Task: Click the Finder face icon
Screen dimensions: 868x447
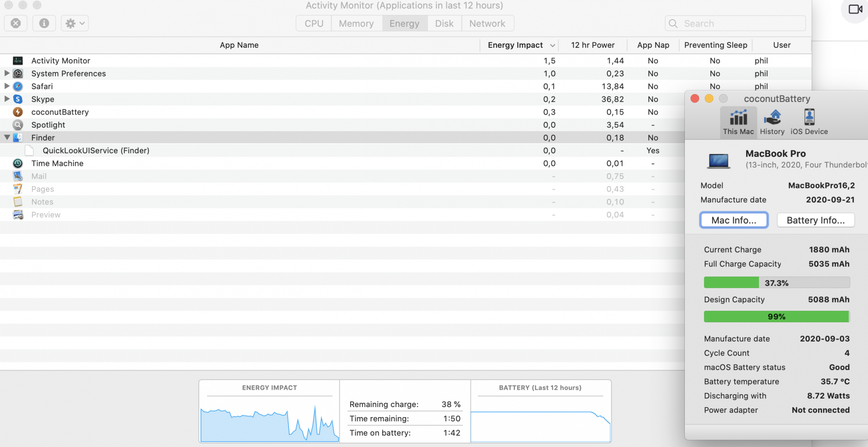Action: 18,138
